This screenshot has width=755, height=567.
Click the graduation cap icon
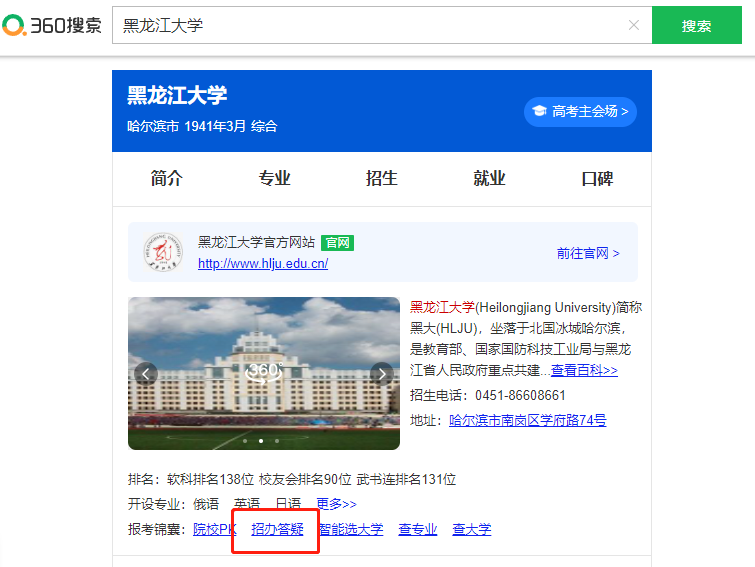click(539, 111)
